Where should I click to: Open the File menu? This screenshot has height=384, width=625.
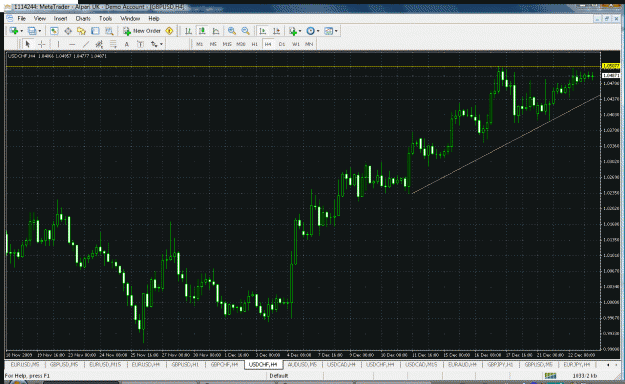click(22, 18)
